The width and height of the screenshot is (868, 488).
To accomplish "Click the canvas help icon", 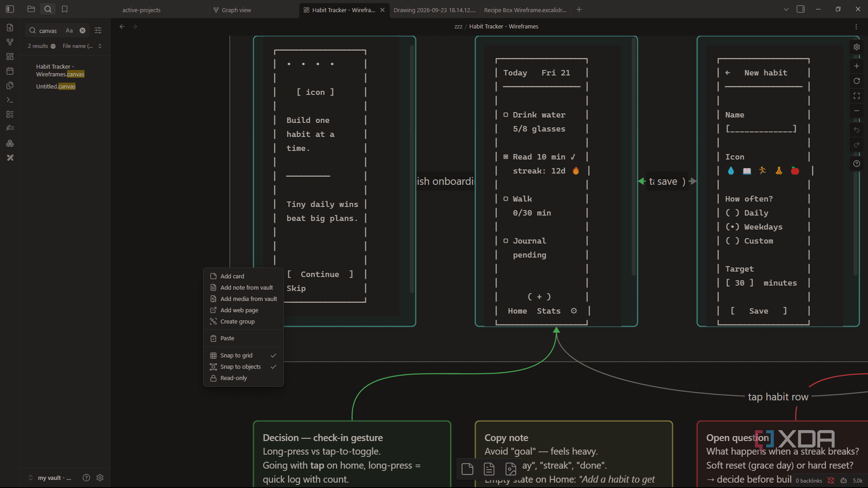I will [x=856, y=164].
